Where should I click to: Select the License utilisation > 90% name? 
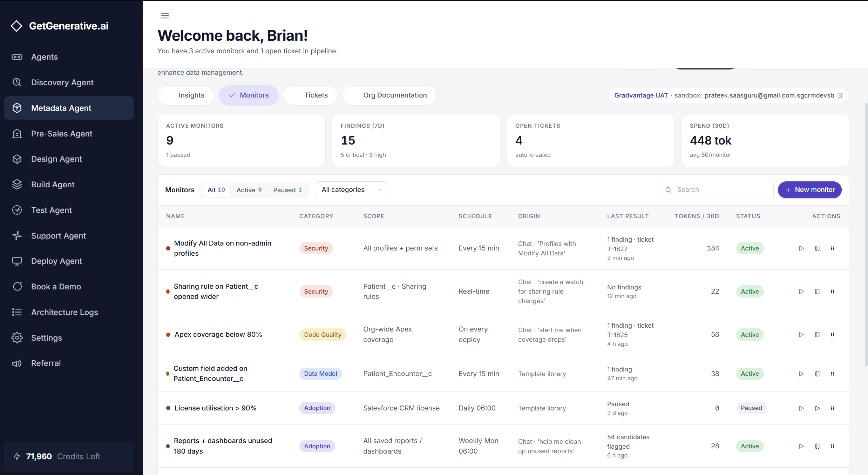[216, 408]
